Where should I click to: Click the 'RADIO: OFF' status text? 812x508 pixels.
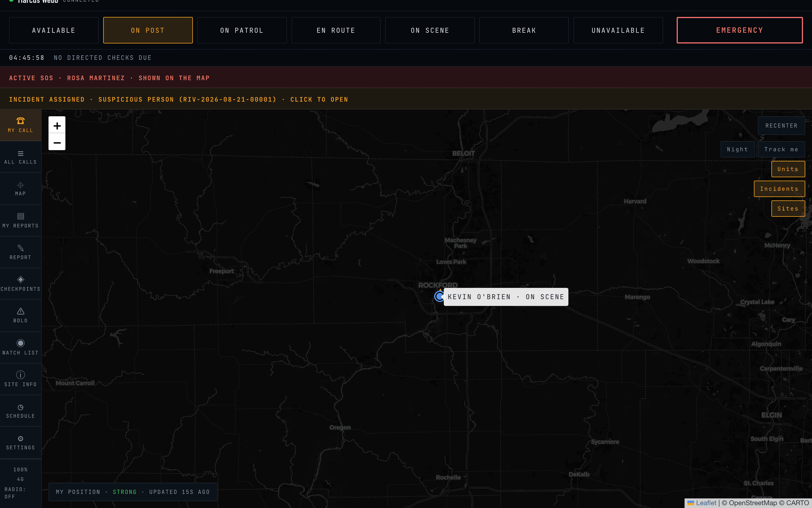click(x=15, y=493)
